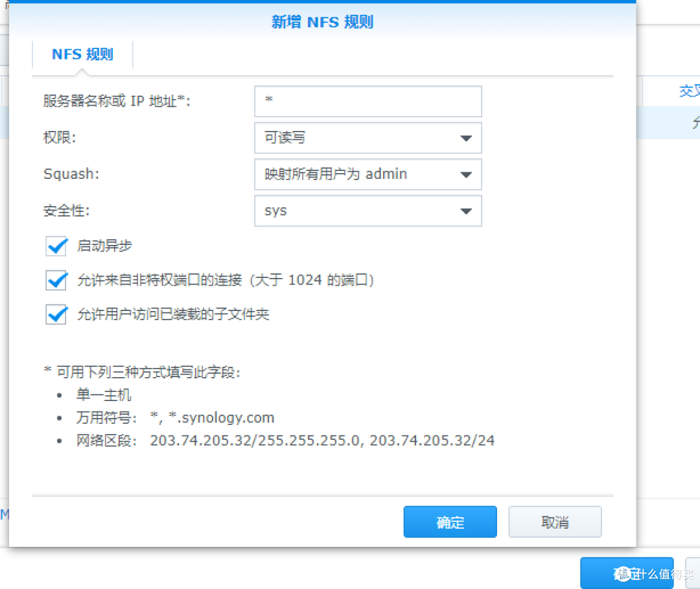This screenshot has height=589, width=700.
Task: Open the 安全性 security dropdown
Action: pos(367,211)
